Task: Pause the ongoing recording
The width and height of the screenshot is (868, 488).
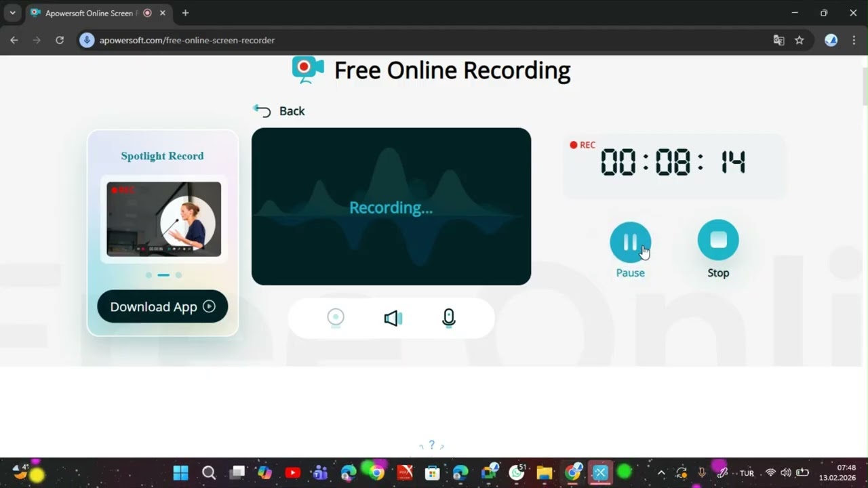Action: tap(630, 242)
